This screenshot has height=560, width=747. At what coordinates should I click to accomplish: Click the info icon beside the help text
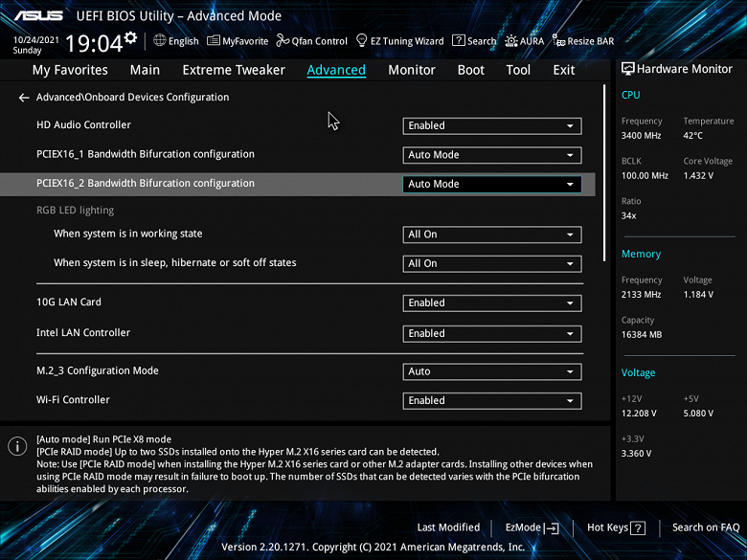click(x=17, y=446)
